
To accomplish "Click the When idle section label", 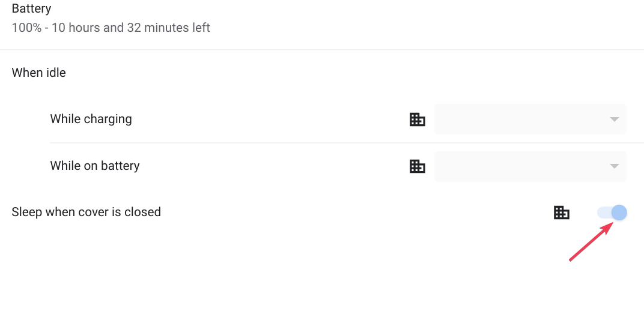I will tap(38, 73).
